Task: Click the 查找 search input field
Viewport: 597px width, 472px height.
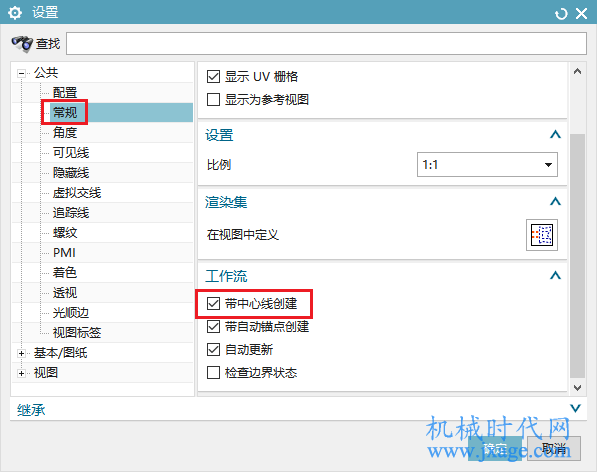Action: click(326, 43)
